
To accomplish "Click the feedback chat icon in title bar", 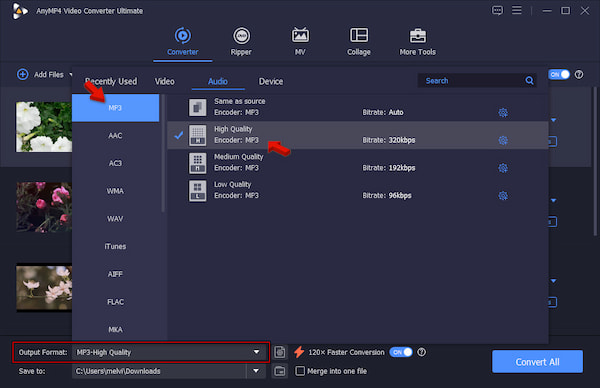I will pos(497,10).
